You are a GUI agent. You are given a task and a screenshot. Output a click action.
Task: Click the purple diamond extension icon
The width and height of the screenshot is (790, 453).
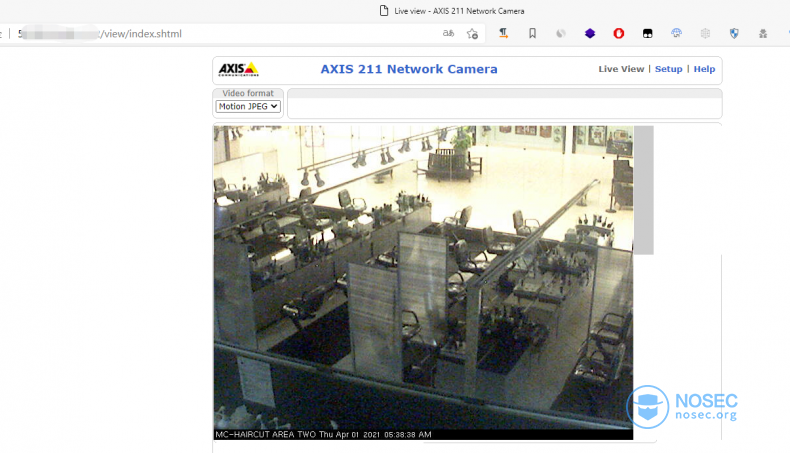point(590,34)
